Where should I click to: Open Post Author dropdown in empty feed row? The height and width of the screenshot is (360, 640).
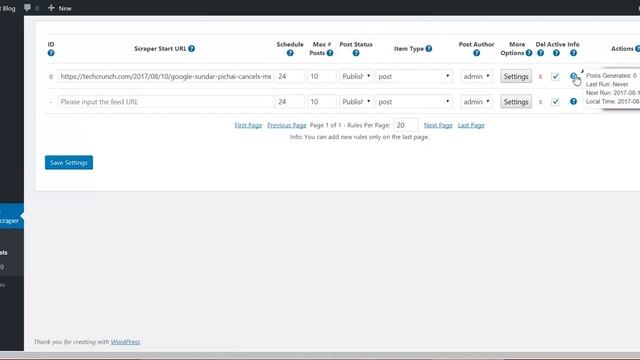coord(476,102)
